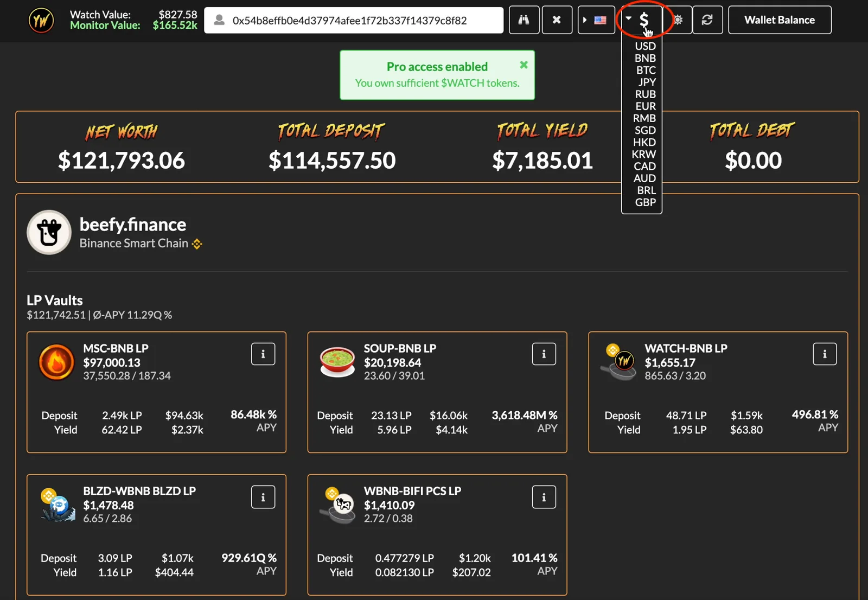868x600 pixels.
Task: Click the user avatar icon in address field
Action: pyautogui.click(x=219, y=20)
